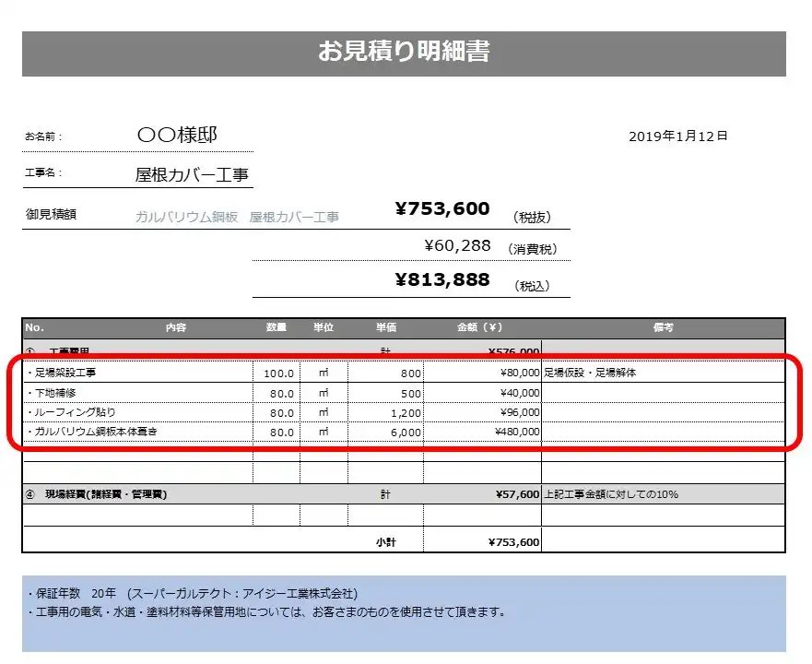Click the お見積り明細書 title banner

click(406, 53)
